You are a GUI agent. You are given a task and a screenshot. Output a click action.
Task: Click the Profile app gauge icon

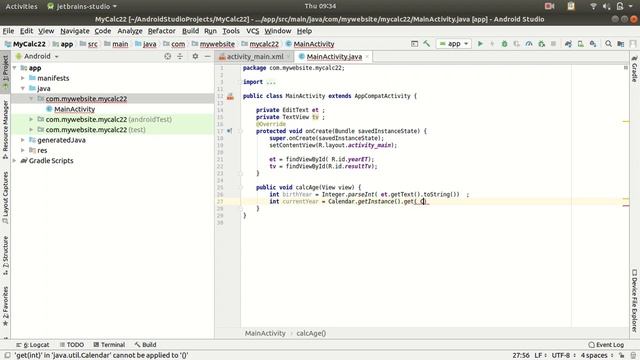(529, 43)
